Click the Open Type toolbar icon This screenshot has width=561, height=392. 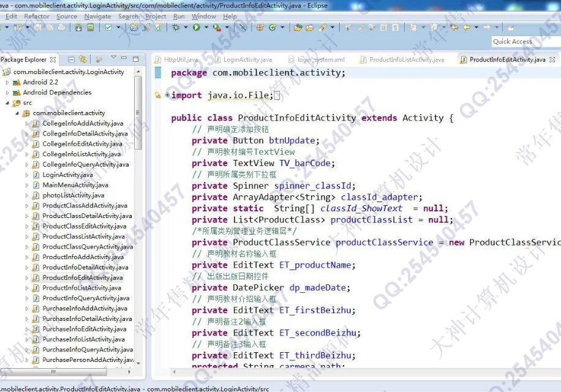click(298, 28)
